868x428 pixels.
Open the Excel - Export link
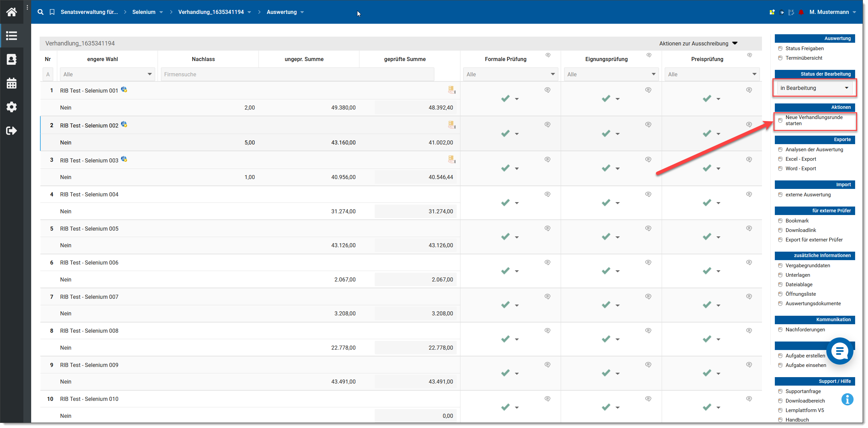click(801, 159)
